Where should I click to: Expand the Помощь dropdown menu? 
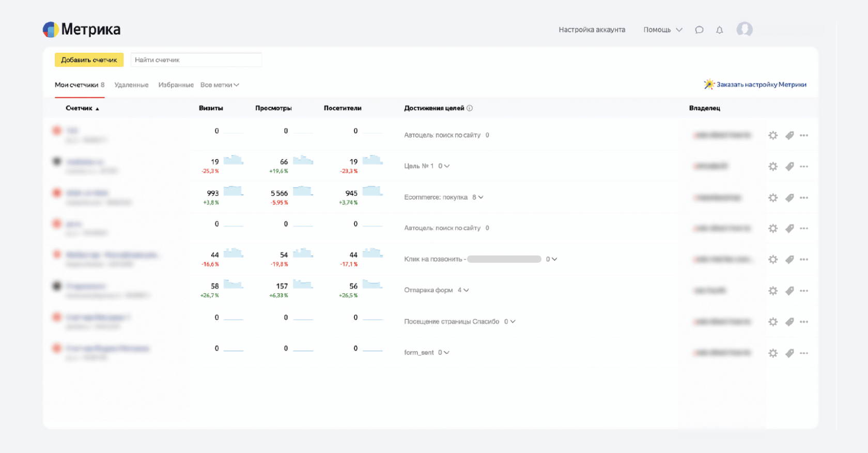tap(663, 30)
